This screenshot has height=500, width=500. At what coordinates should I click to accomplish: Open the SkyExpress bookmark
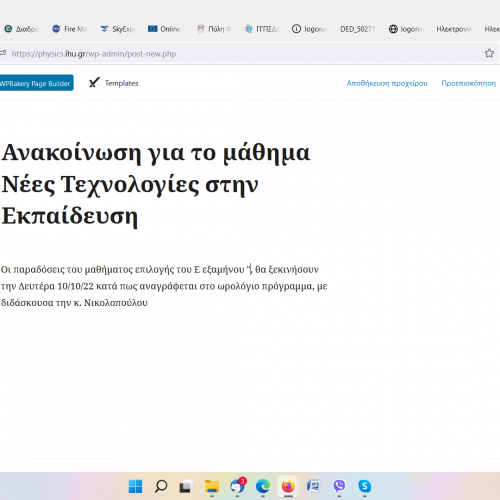tap(118, 29)
